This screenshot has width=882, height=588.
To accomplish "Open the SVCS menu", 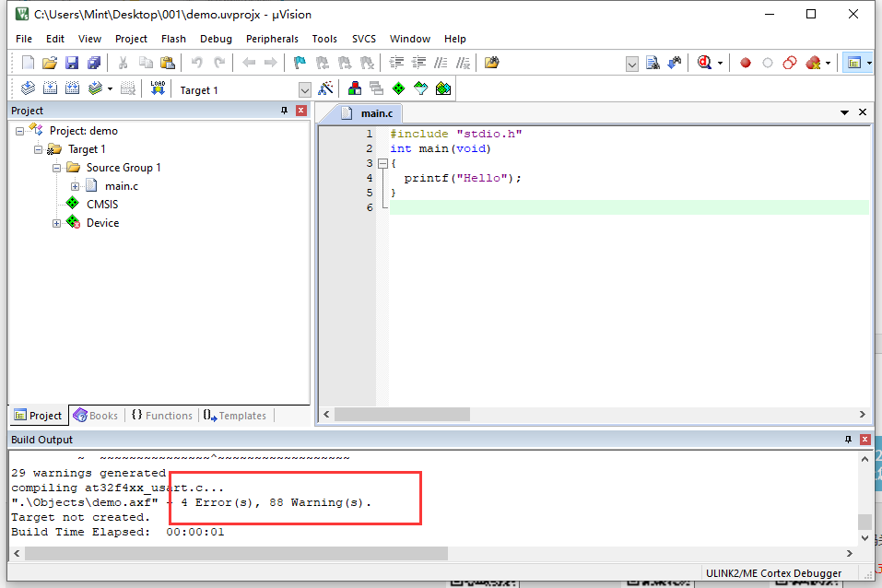I will [364, 39].
